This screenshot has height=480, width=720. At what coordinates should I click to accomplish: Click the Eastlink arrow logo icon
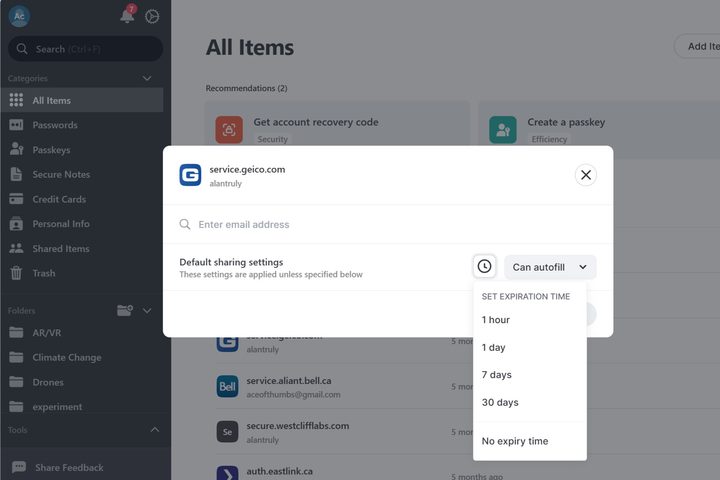click(x=227, y=473)
